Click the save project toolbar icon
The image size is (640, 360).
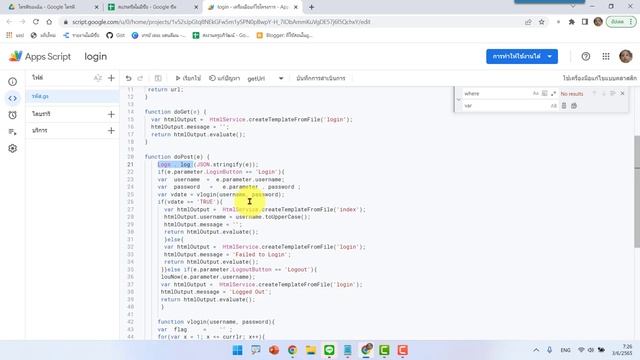(158, 78)
